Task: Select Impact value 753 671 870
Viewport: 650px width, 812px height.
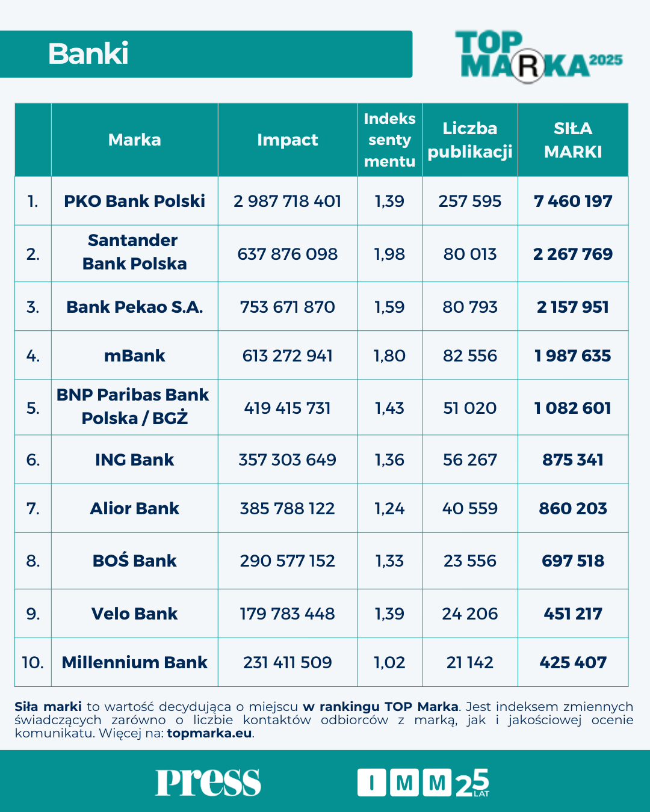Action: click(x=288, y=307)
